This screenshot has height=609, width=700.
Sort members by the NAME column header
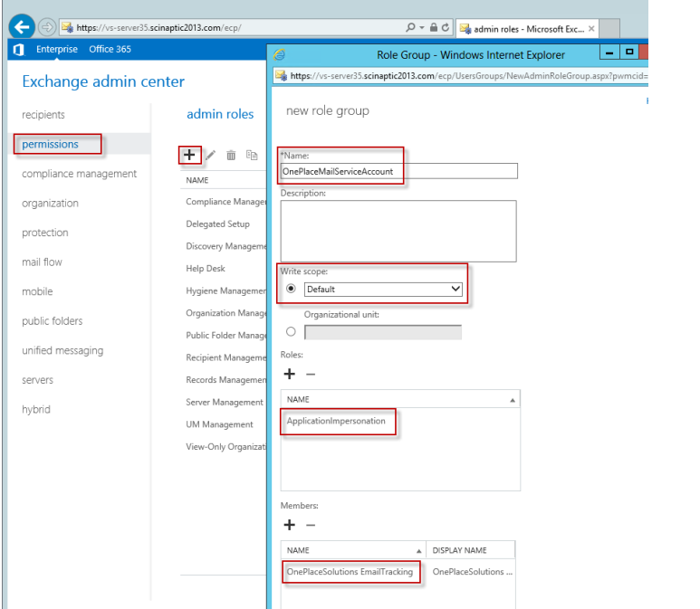point(353,550)
